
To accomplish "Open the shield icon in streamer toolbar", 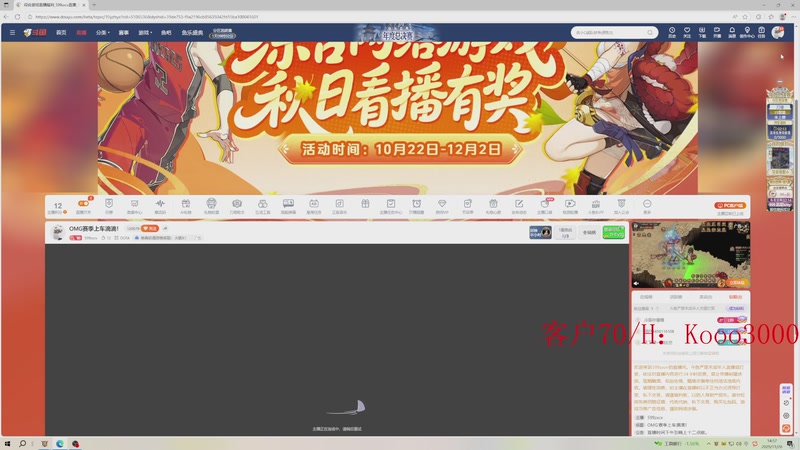I will pos(109,206).
